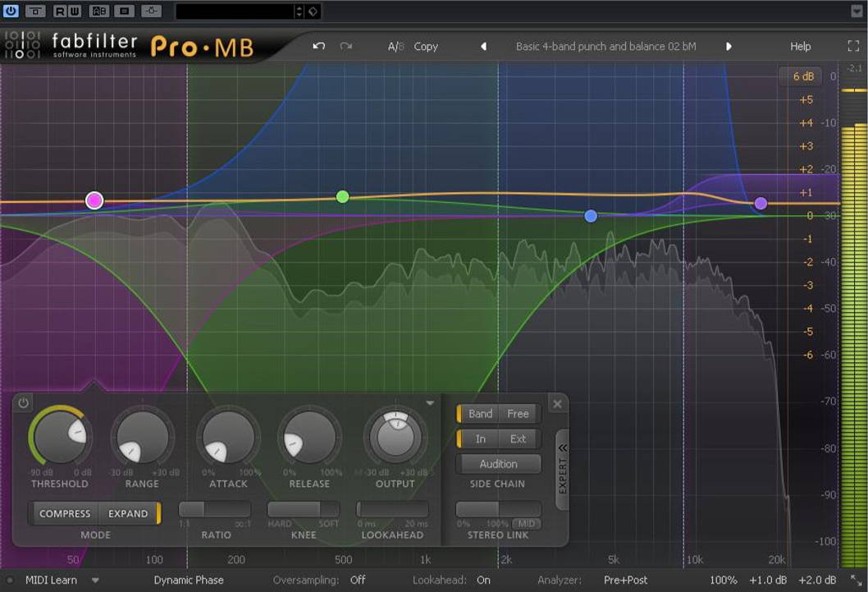Click the Redo arrow
Viewport: 868px width, 592px height.
(346, 46)
